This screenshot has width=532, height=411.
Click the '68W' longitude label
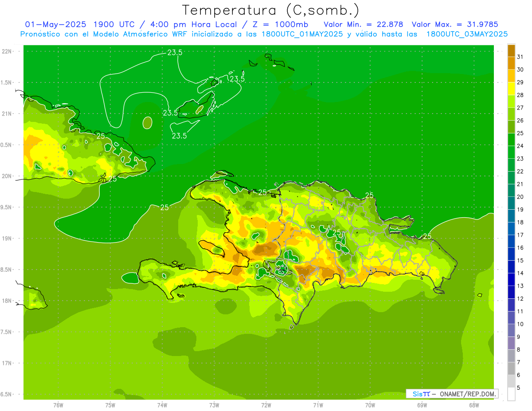[474, 405]
